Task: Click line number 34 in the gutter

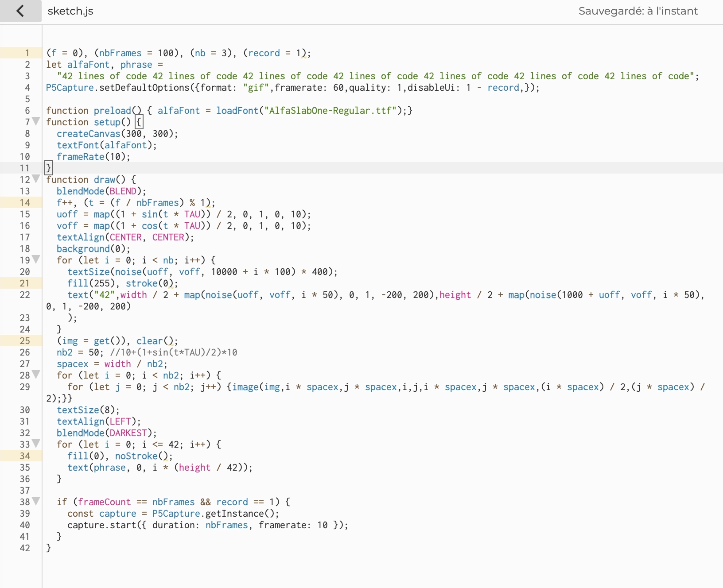Action: coord(25,456)
